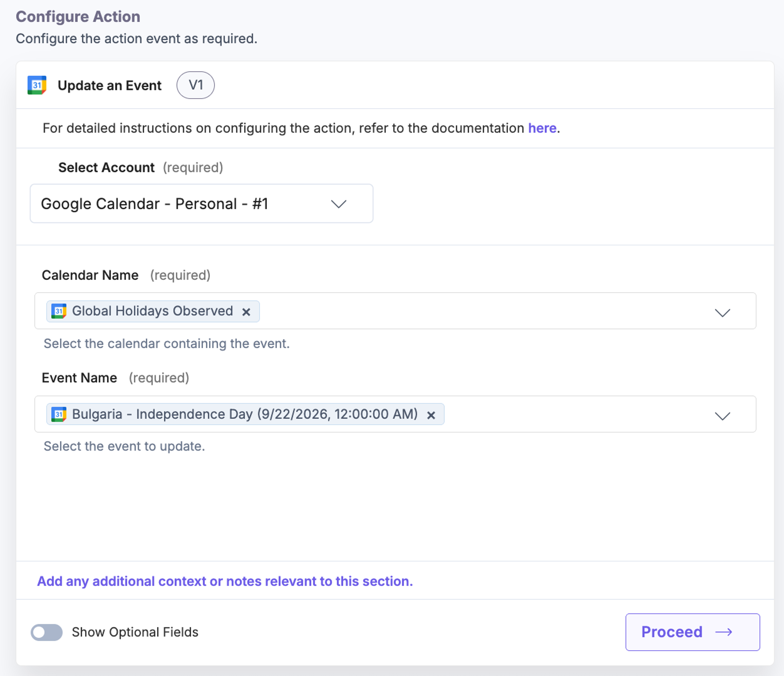The height and width of the screenshot is (676, 784).
Task: Click the Event Name field label
Action: (x=79, y=378)
